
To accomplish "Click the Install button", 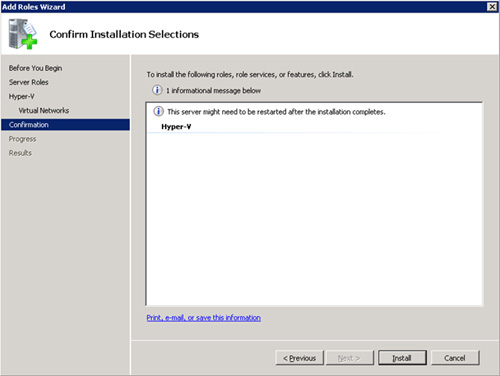I will tap(402, 358).
